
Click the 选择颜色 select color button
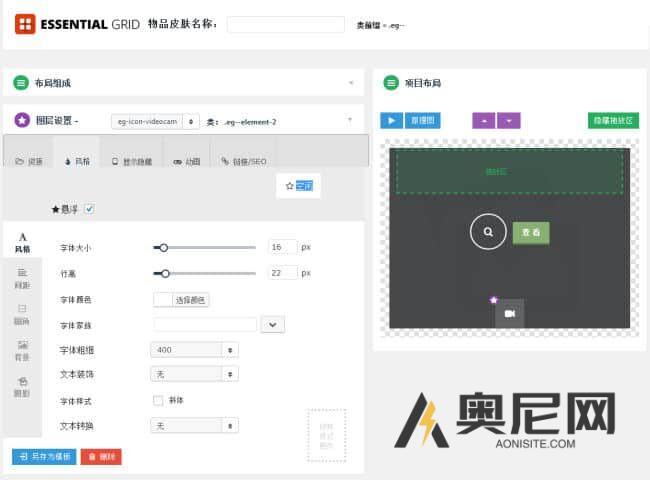point(190,300)
